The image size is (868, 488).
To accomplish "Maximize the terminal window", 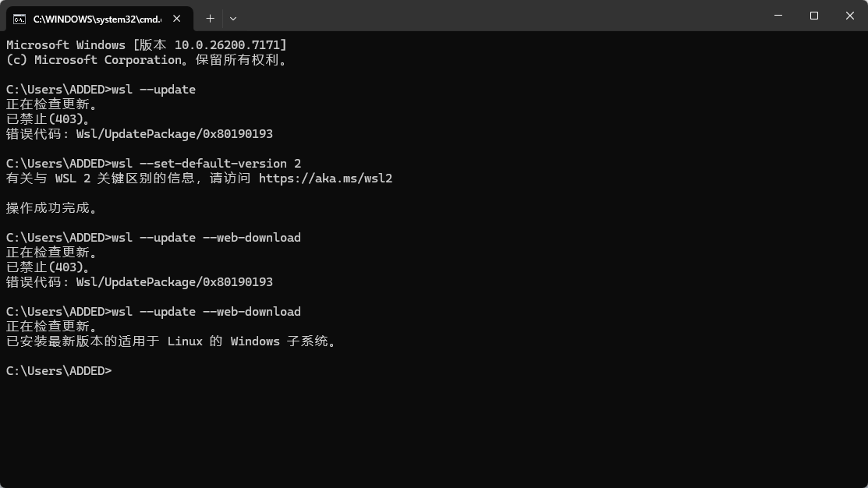I will (x=813, y=16).
